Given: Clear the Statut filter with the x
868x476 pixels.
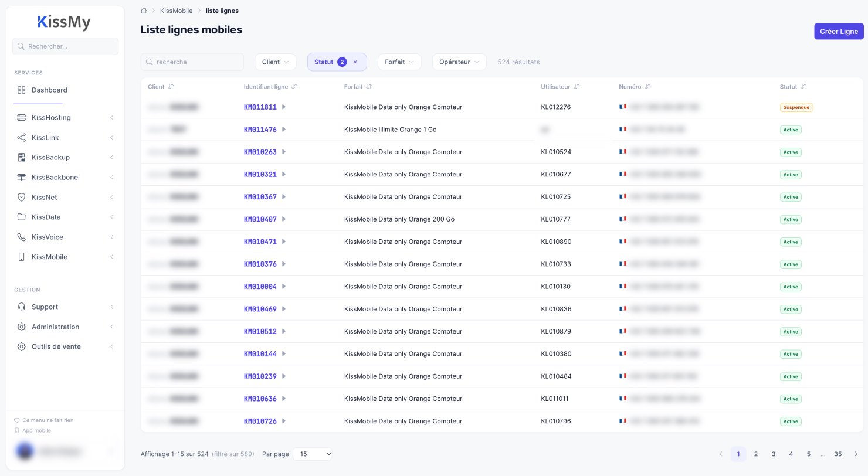Looking at the screenshot, I should click(x=355, y=62).
